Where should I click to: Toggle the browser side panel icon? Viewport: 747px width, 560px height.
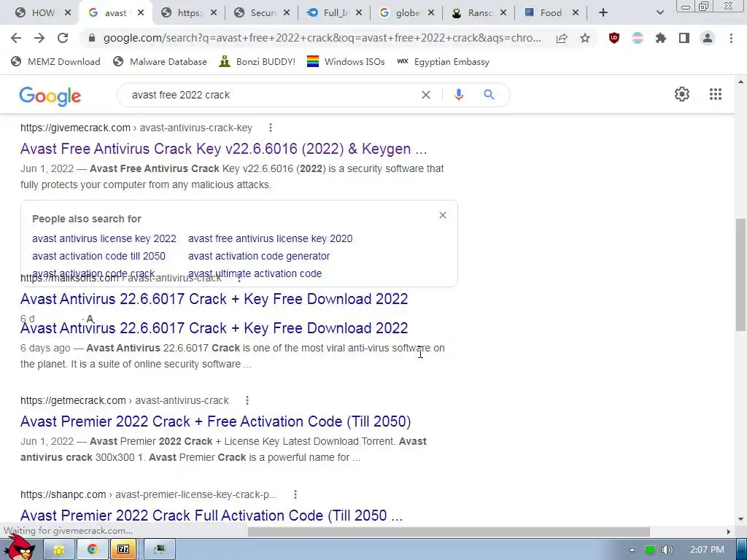point(684,38)
